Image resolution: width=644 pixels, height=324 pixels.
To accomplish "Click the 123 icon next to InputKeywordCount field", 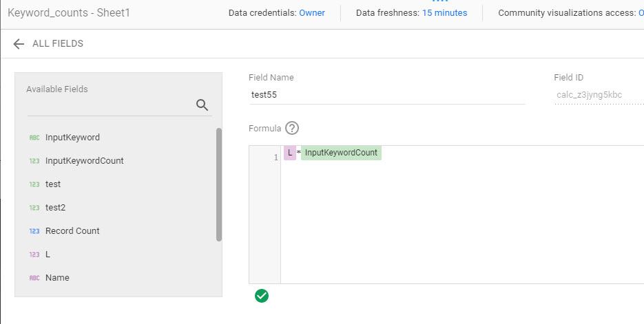I will [x=34, y=161].
